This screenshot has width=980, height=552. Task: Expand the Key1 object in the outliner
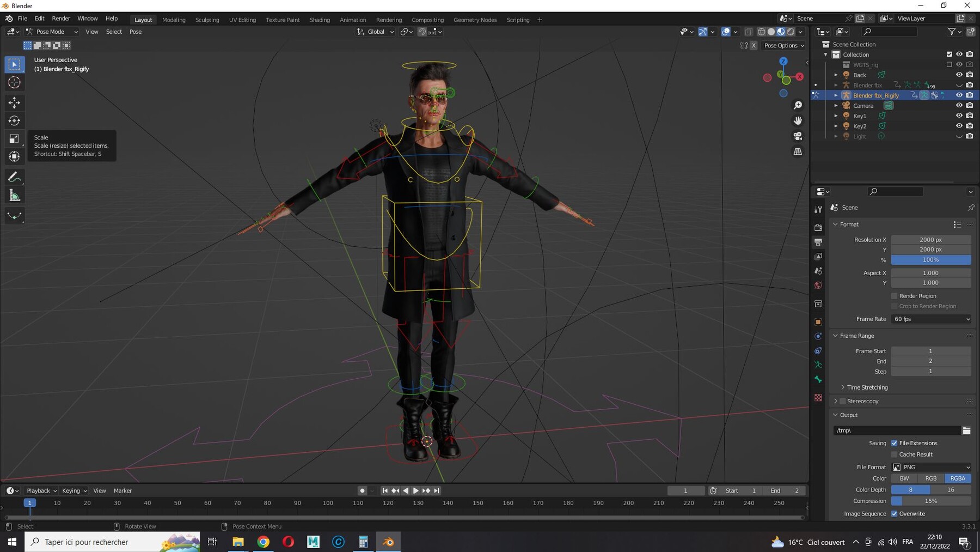836,116
